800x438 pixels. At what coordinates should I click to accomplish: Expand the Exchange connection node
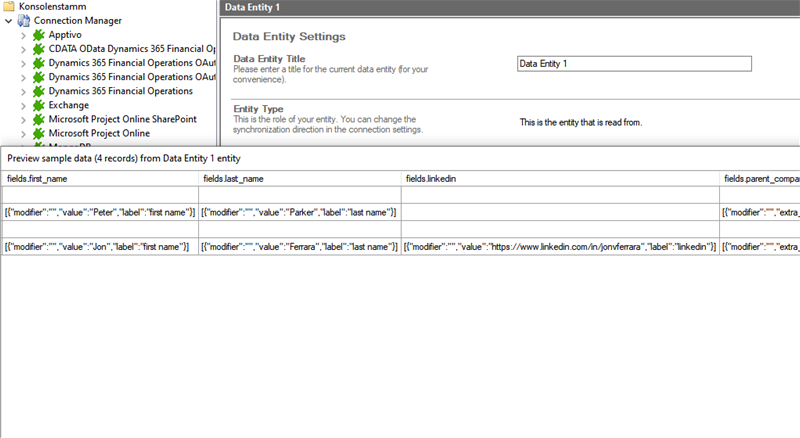coord(24,105)
